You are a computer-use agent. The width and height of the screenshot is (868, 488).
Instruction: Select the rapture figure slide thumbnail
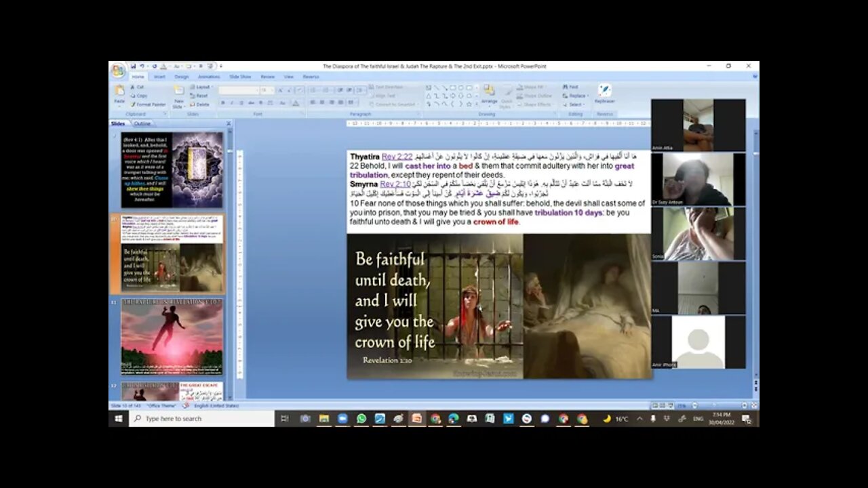172,337
